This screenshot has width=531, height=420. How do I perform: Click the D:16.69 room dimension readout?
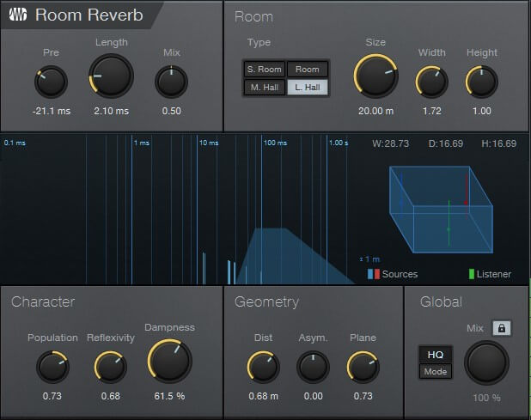coord(446,143)
